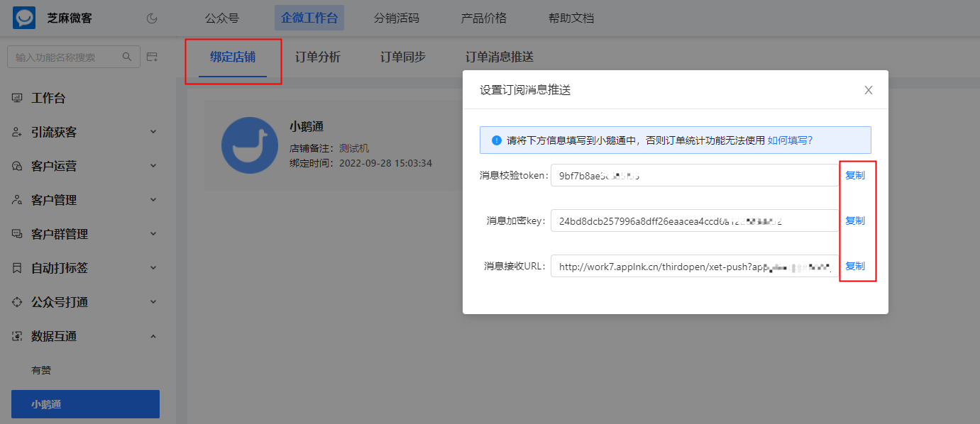Copy the 消息校验token value
This screenshot has width=980, height=424.
[x=855, y=175]
